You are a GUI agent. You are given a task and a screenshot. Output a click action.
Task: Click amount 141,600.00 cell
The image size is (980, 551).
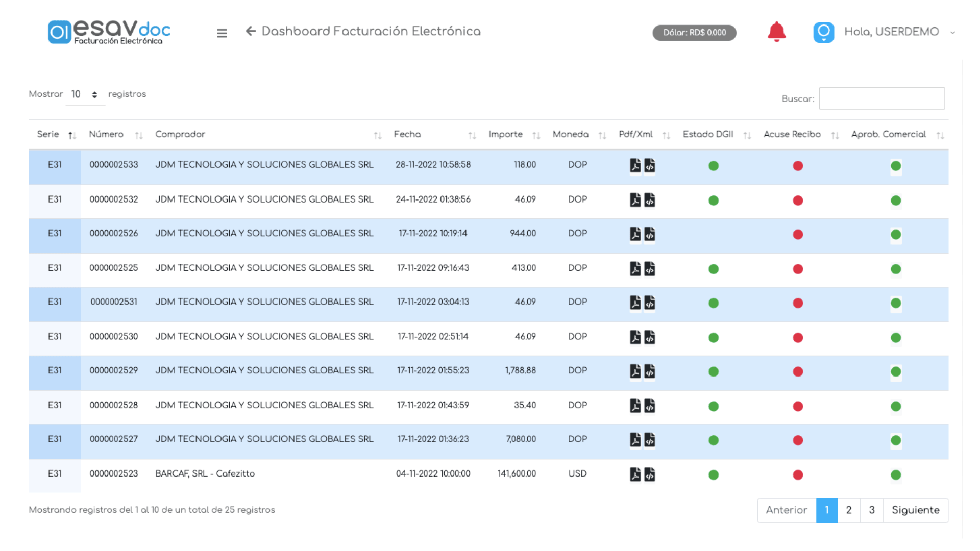(x=517, y=474)
